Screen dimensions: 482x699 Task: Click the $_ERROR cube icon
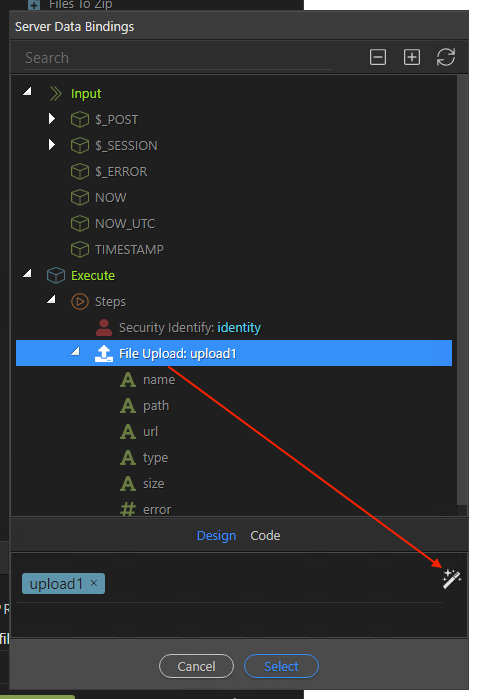(80, 172)
